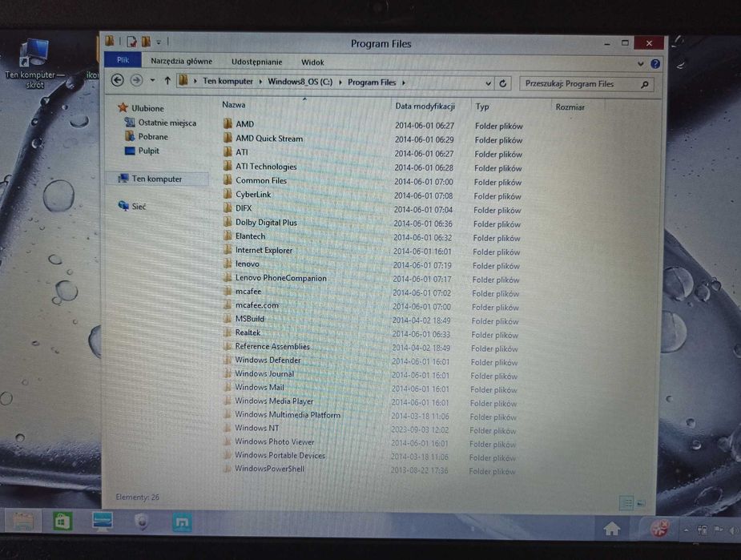The height and width of the screenshot is (560, 741).
Task: Open the Recent locations dropdown arrow
Action: [x=152, y=81]
